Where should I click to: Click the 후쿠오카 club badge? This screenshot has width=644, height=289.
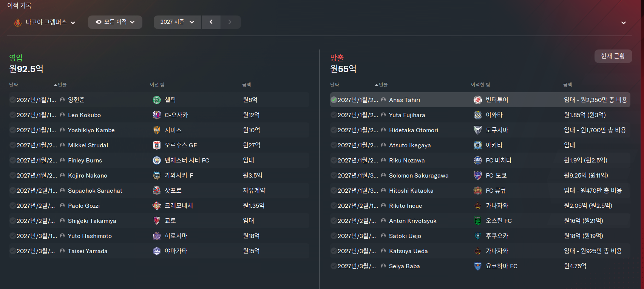(x=478, y=236)
